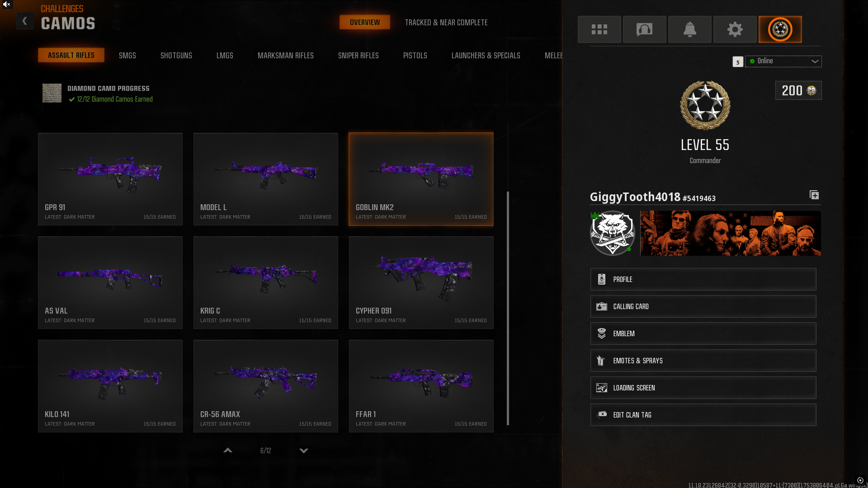This screenshot has height=488, width=868.
Task: Open the GPR 91 camo card
Action: point(110,179)
